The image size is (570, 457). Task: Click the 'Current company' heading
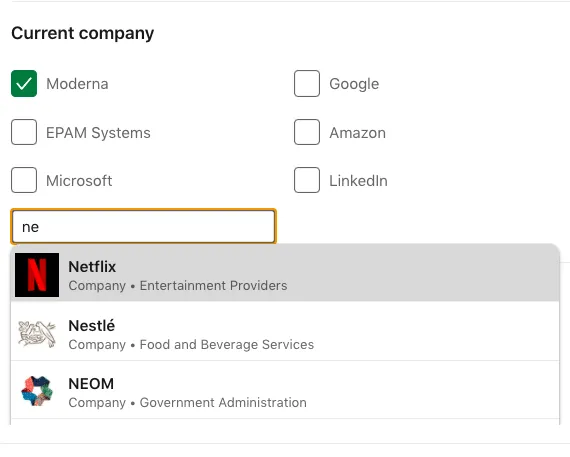point(83,33)
